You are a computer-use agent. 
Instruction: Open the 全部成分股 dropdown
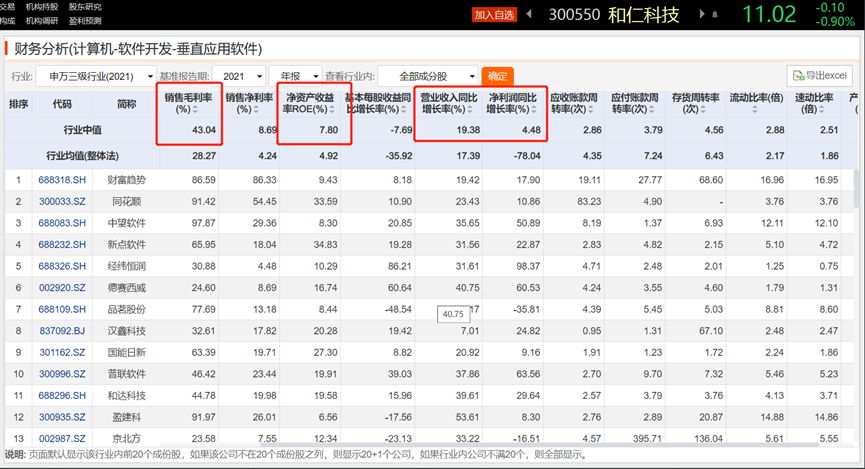[428, 76]
